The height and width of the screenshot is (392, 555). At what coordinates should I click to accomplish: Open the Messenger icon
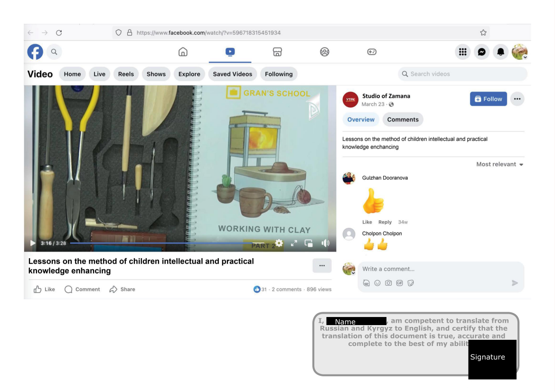coord(482,52)
